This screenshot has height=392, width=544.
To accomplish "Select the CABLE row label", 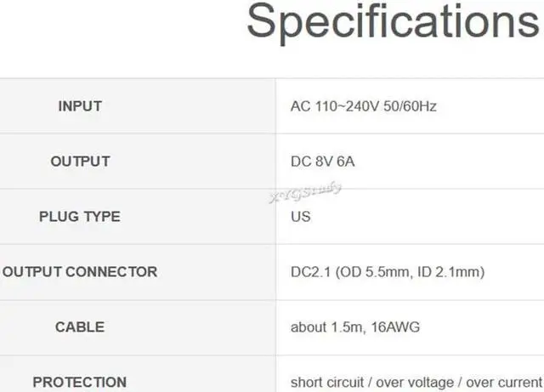I will (x=80, y=327).
